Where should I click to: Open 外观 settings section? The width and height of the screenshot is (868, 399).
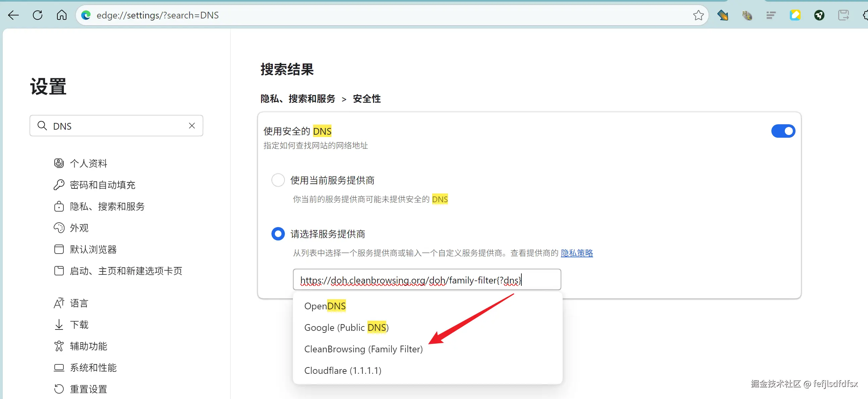coord(79,228)
